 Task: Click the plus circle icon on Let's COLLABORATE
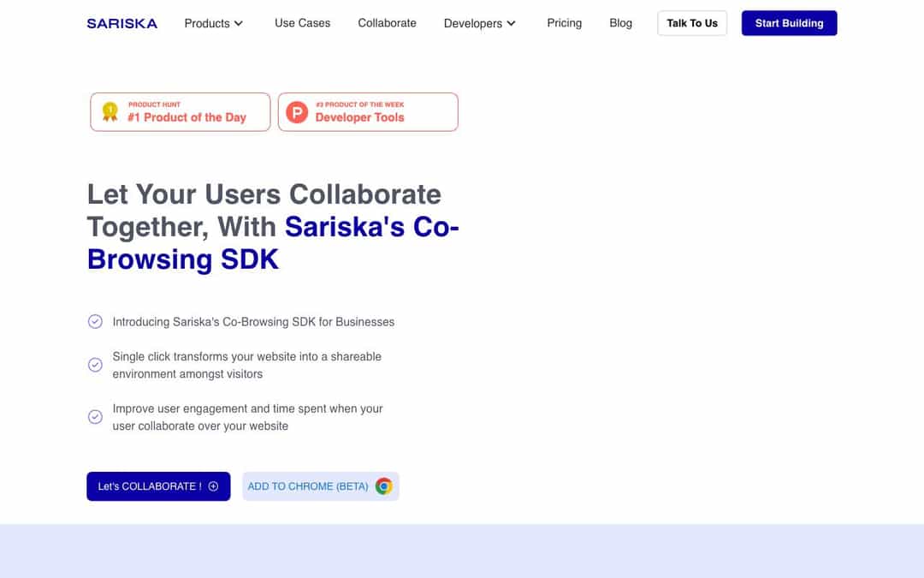[213, 486]
